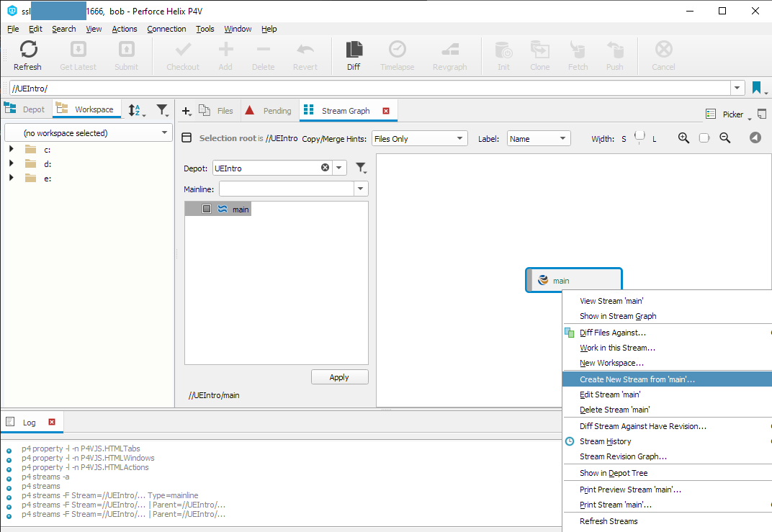Viewport: 772px width, 532px height.
Task: Click the Apply button
Action: coord(340,377)
